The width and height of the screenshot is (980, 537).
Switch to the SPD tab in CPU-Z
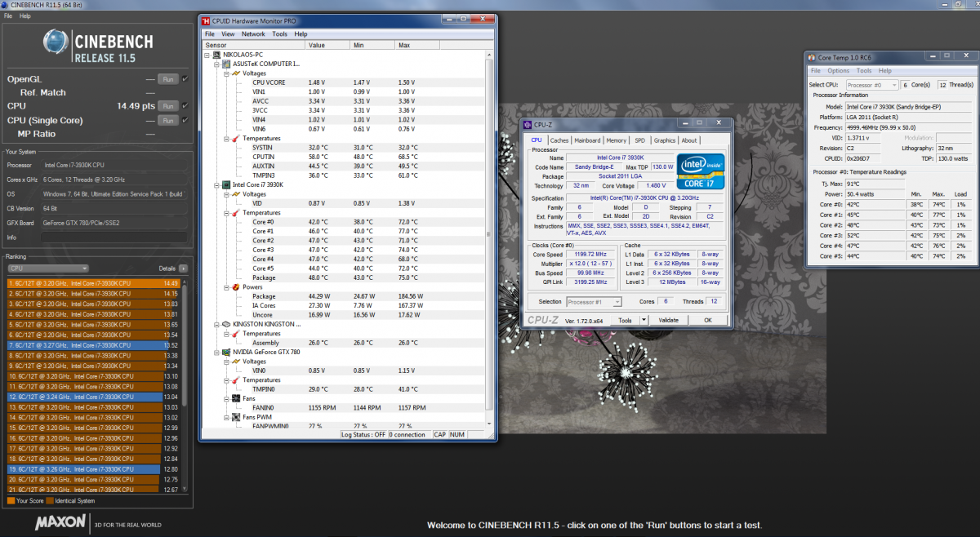point(639,140)
